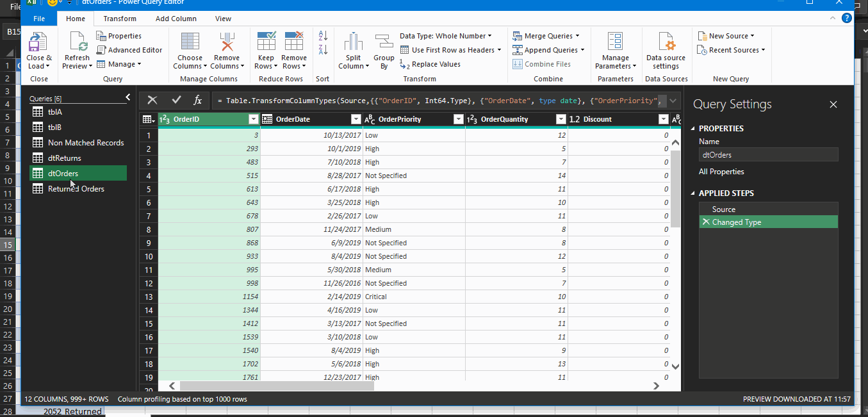The height and width of the screenshot is (417, 868).
Task: Click the OrderDate date type icon
Action: coord(267,119)
